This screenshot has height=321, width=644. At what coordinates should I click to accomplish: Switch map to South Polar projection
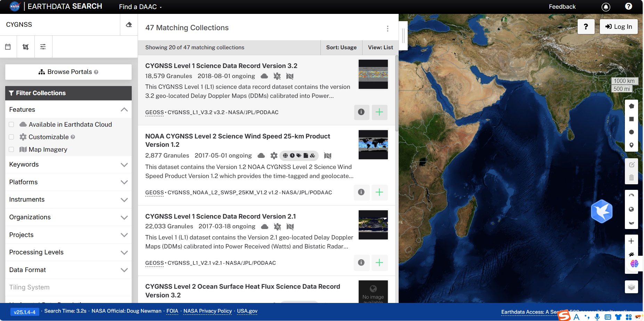click(631, 222)
